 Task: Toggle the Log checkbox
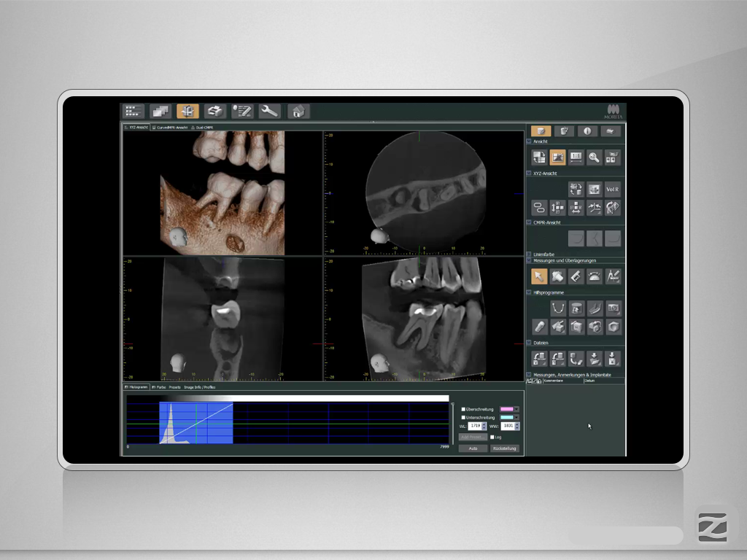[492, 437]
